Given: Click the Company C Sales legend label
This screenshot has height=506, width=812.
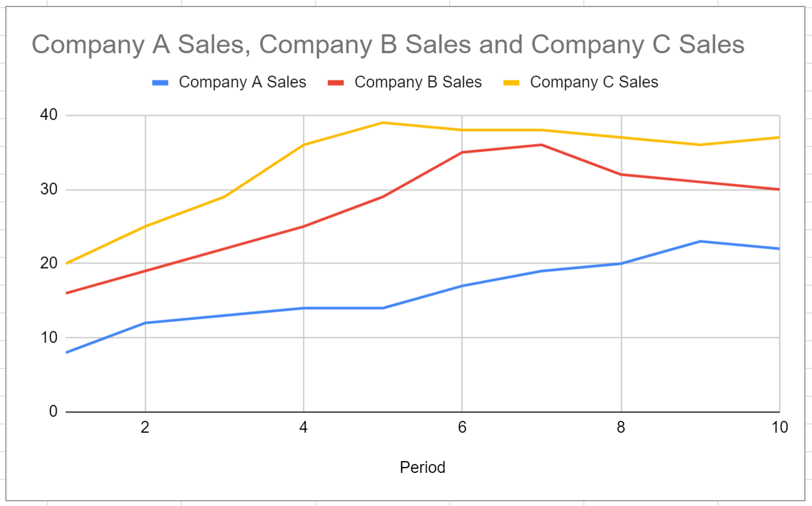Looking at the screenshot, I should click(594, 82).
